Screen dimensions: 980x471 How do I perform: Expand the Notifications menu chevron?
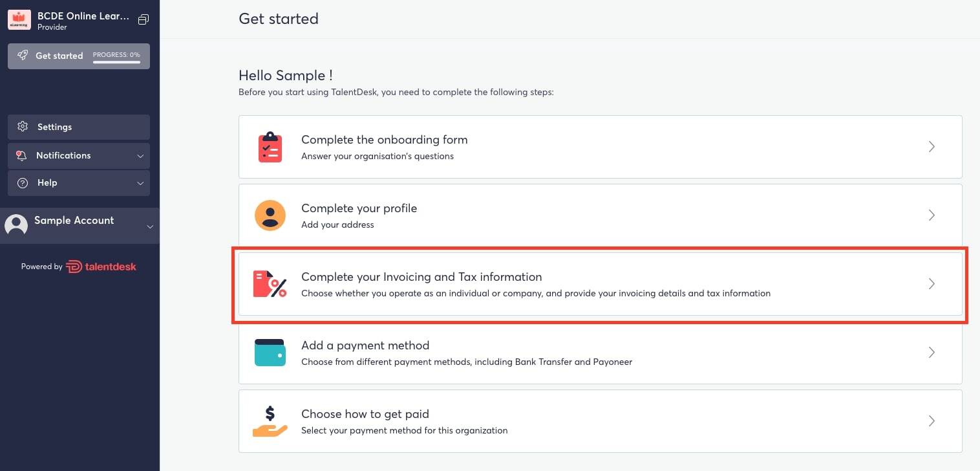(140, 156)
